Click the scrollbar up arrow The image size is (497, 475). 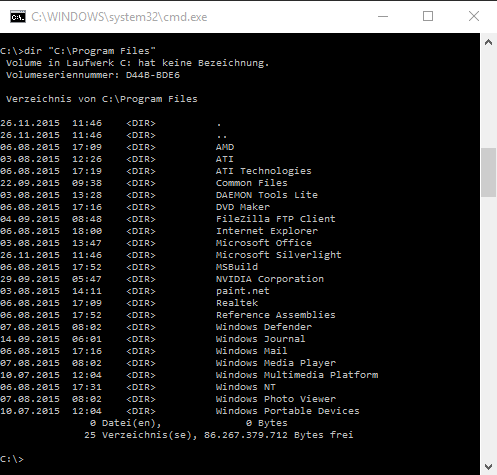(489, 42)
